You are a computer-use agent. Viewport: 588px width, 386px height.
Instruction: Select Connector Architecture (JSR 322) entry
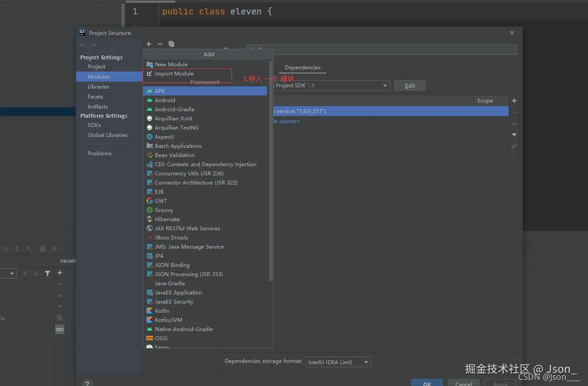pyautogui.click(x=205, y=182)
